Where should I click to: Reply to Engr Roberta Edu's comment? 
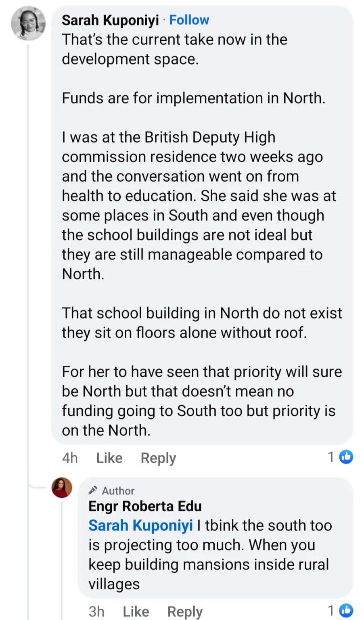[x=185, y=612]
